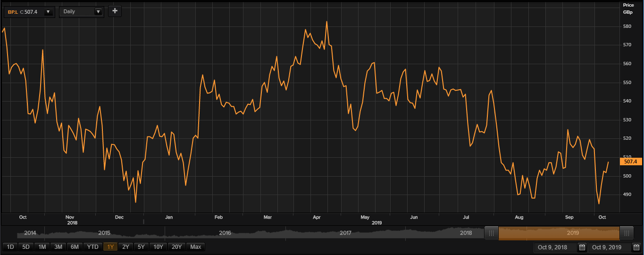The height and width of the screenshot is (255, 644).
Task: Grab the right range slider handle
Action: [x=627, y=233]
